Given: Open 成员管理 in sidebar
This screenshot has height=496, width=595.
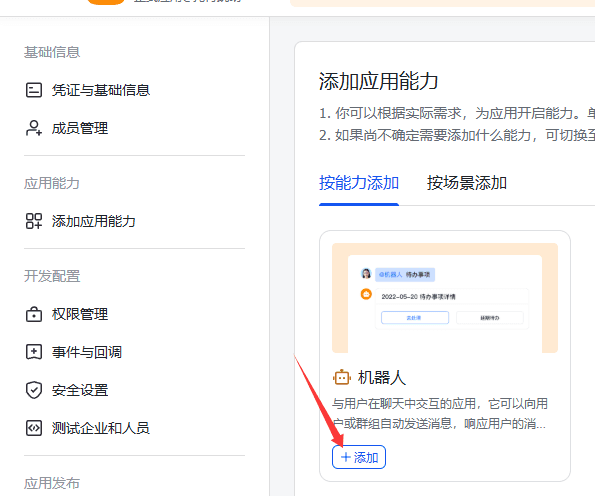Looking at the screenshot, I should pos(80,128).
